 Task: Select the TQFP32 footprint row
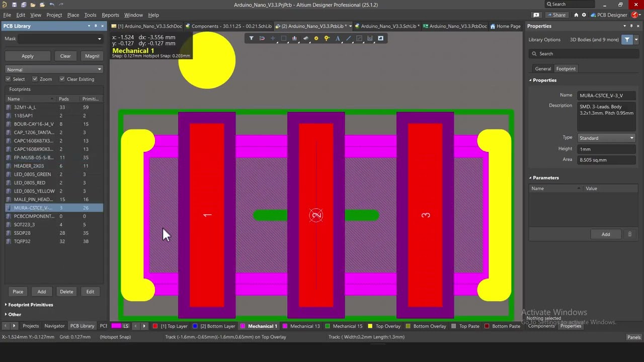(54, 241)
